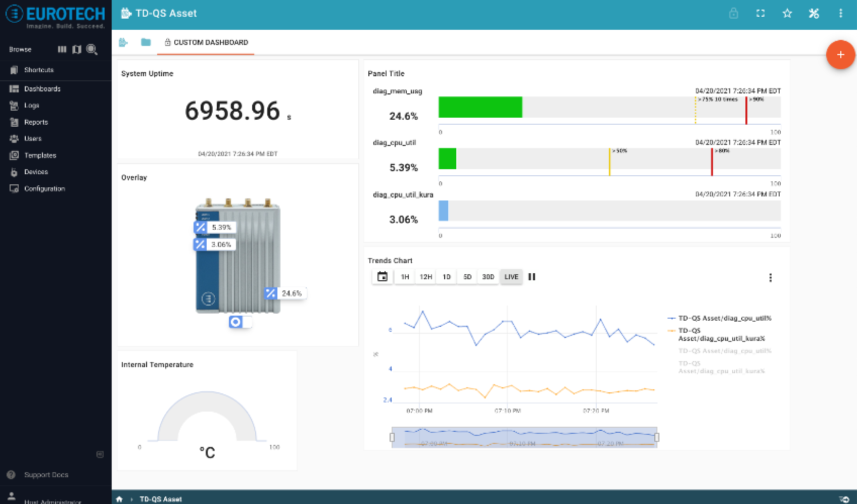Open the tools icon in the title bar
This screenshot has height=504, width=857.
(814, 14)
